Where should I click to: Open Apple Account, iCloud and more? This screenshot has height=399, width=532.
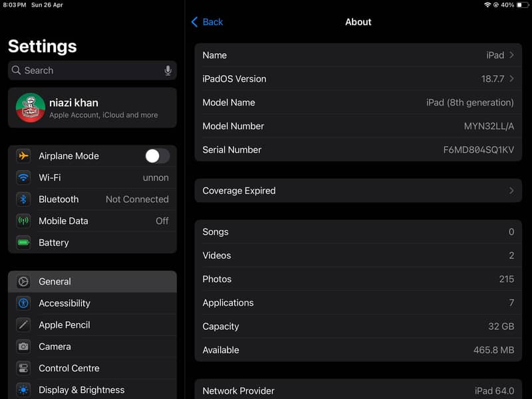92,108
